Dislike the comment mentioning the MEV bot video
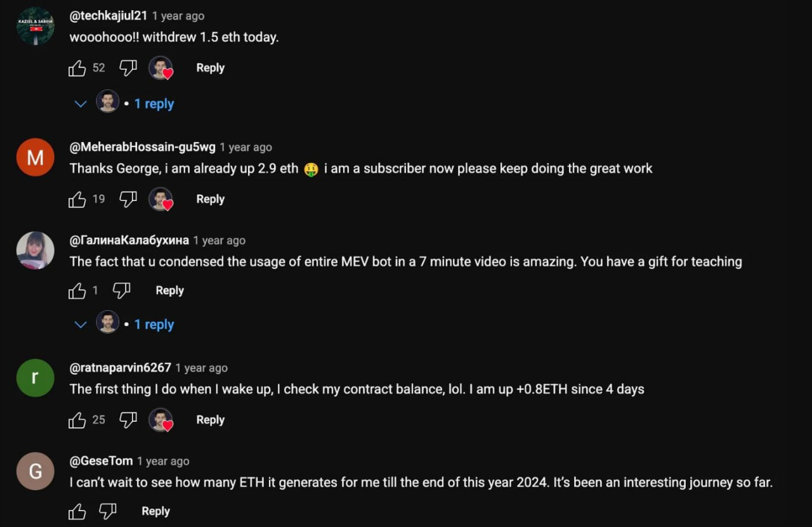The height and width of the screenshot is (527, 812). coord(121,290)
